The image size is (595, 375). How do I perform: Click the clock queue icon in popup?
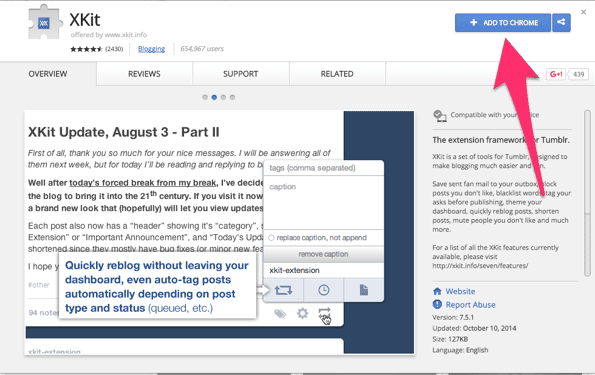point(324,290)
